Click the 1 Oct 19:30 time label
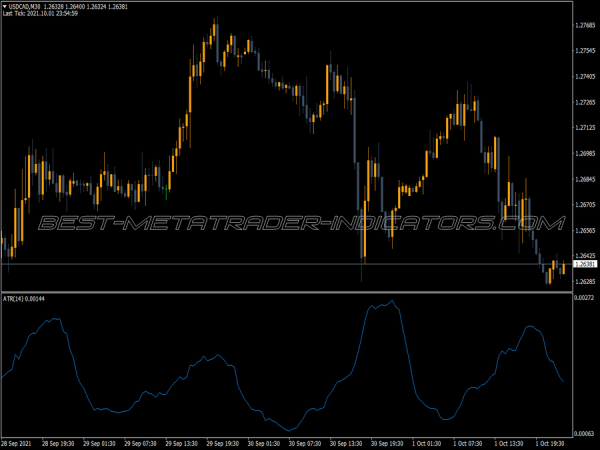600x450 pixels. pos(550,444)
